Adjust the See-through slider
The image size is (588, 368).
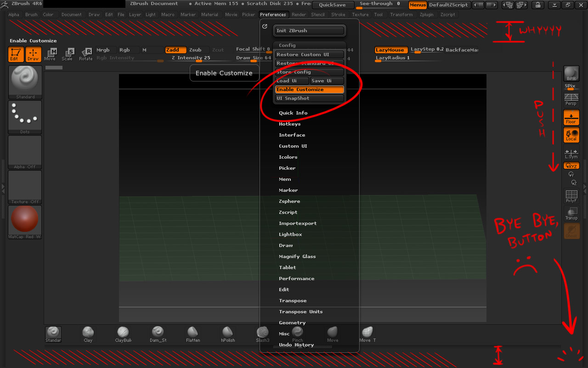(x=381, y=5)
